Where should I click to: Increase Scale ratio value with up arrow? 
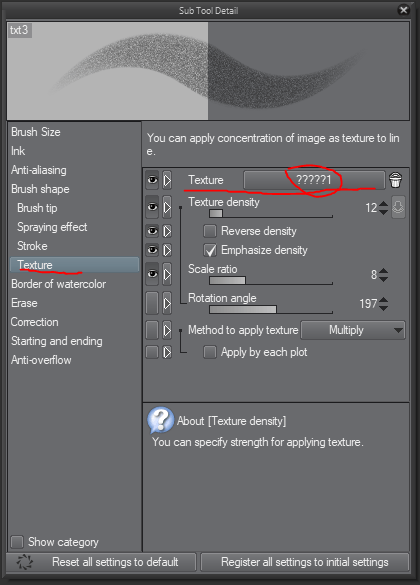pos(383,271)
